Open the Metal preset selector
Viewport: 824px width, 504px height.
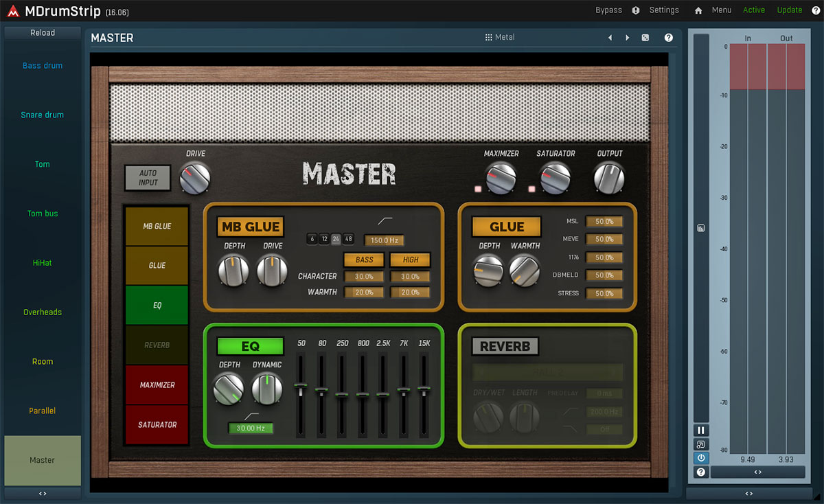(500, 38)
